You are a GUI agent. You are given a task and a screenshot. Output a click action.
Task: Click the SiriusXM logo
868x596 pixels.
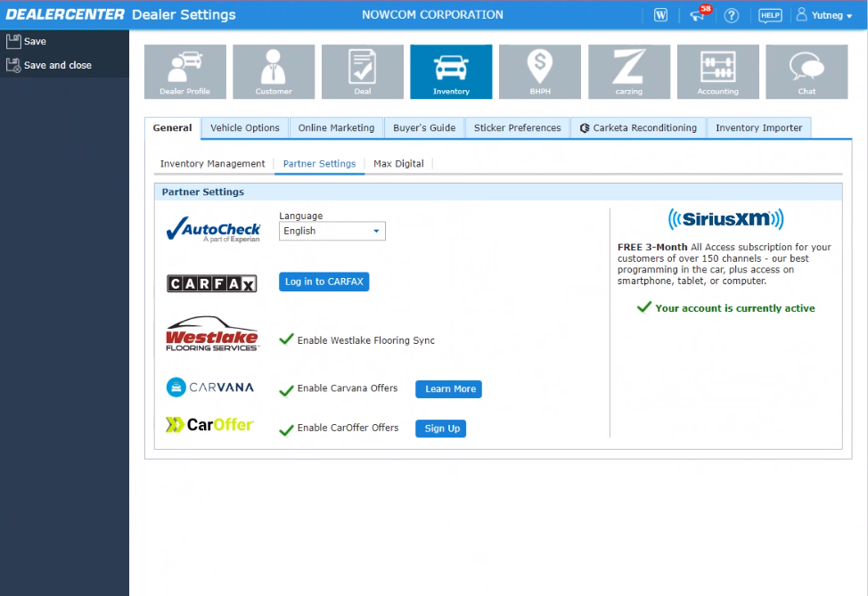tap(725, 219)
